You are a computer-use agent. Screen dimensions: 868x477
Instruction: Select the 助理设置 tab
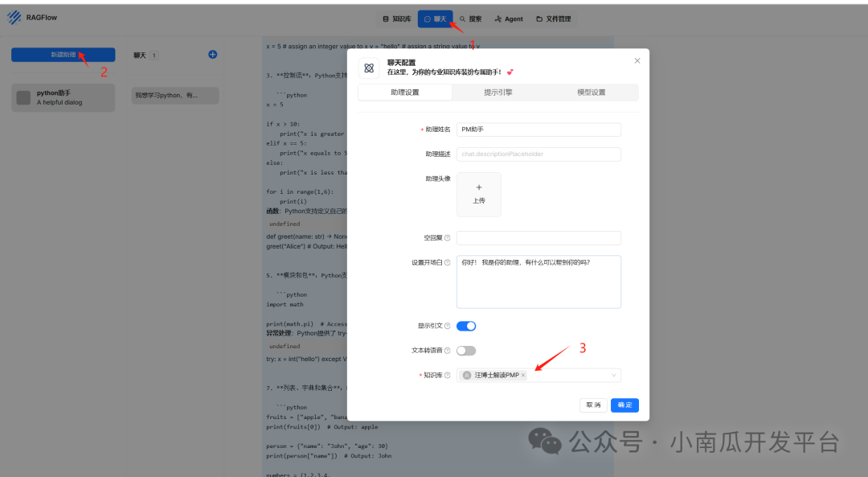click(405, 93)
